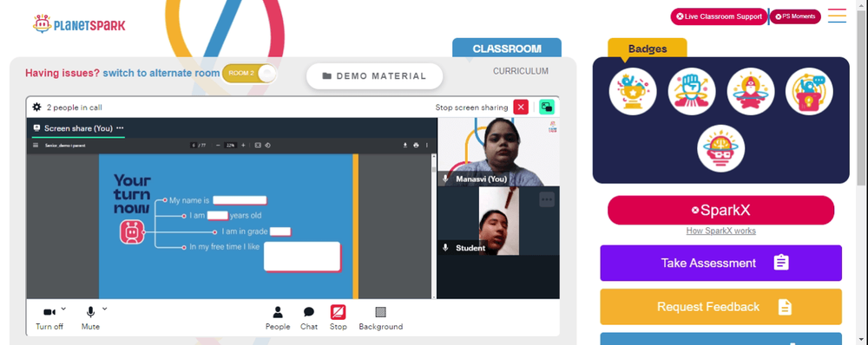868x345 pixels.
Task: Select Screen share (You) tab
Action: click(78, 128)
